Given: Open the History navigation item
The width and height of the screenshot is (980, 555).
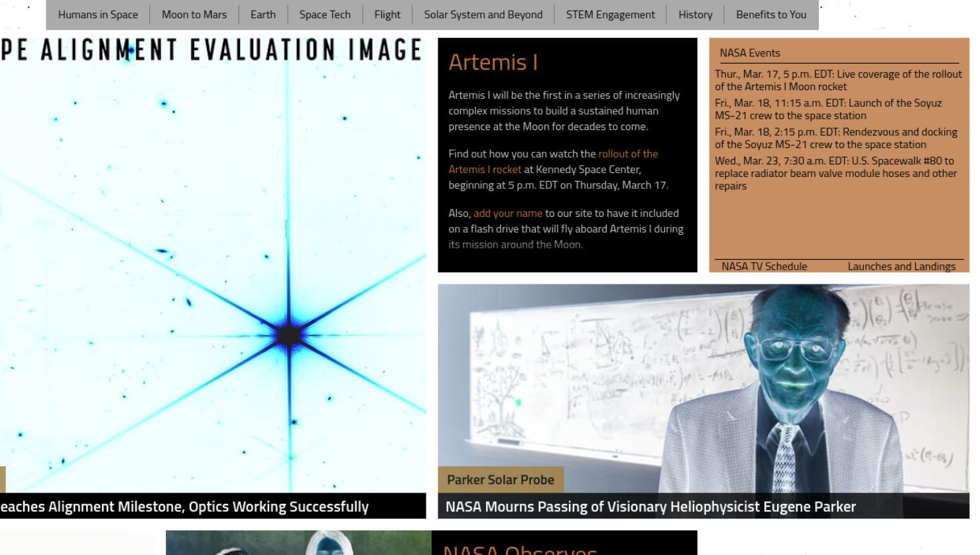Looking at the screenshot, I should [696, 15].
